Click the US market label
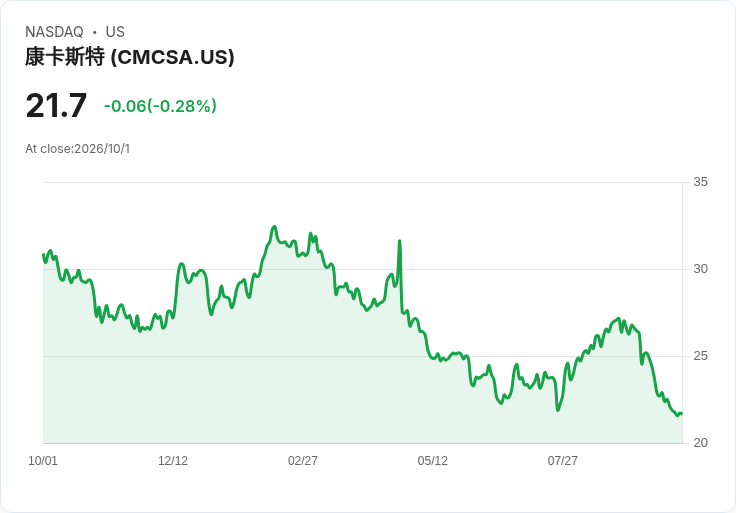This screenshot has height=513, width=736. click(x=115, y=32)
